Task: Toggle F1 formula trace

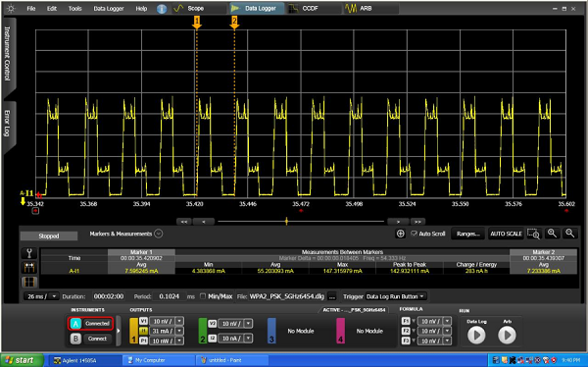Action: point(406,321)
